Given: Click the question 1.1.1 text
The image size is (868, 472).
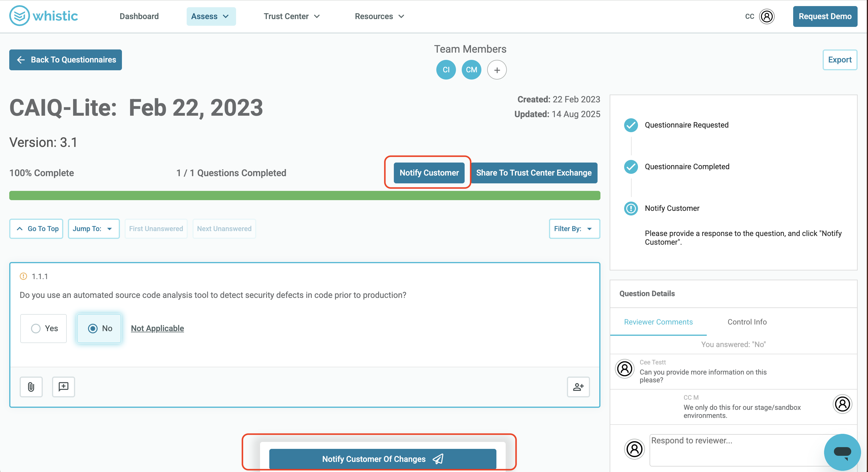Looking at the screenshot, I should 213,295.
